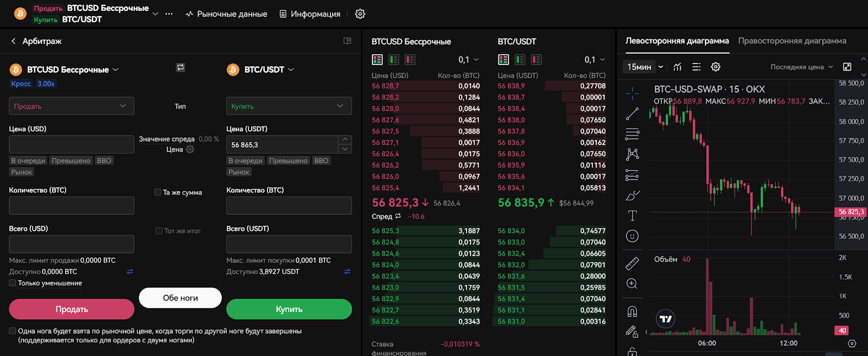Open chart indicators menu

[x=678, y=67]
